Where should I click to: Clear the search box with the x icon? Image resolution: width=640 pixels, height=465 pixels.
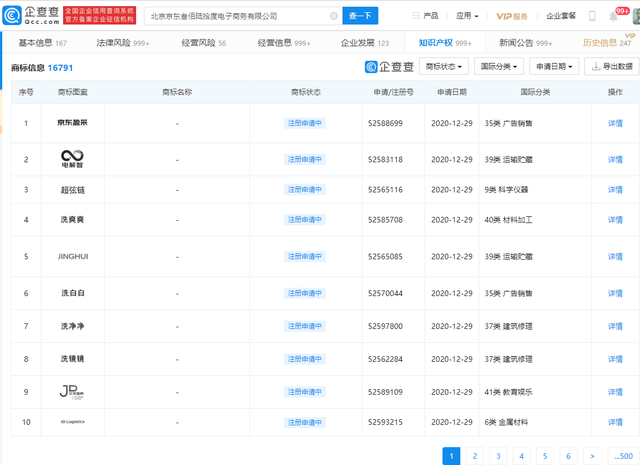pos(334,16)
